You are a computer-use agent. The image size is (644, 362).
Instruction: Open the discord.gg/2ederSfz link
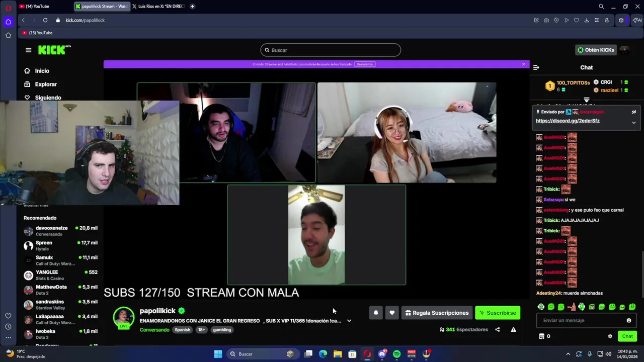pos(568,121)
